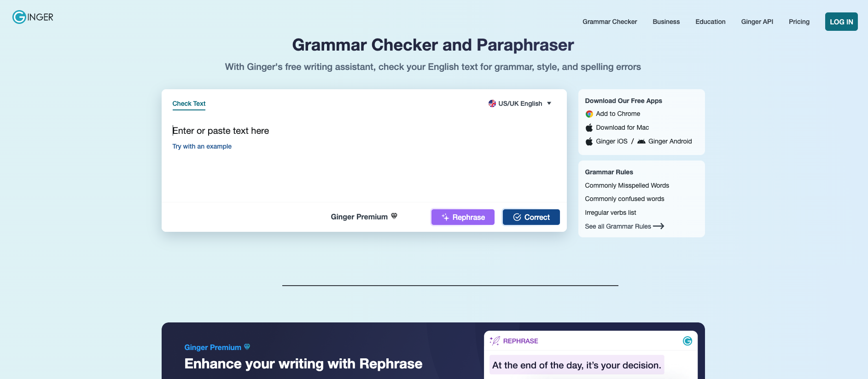Click the Grammar Checker and Paraphraser title

[x=433, y=45]
